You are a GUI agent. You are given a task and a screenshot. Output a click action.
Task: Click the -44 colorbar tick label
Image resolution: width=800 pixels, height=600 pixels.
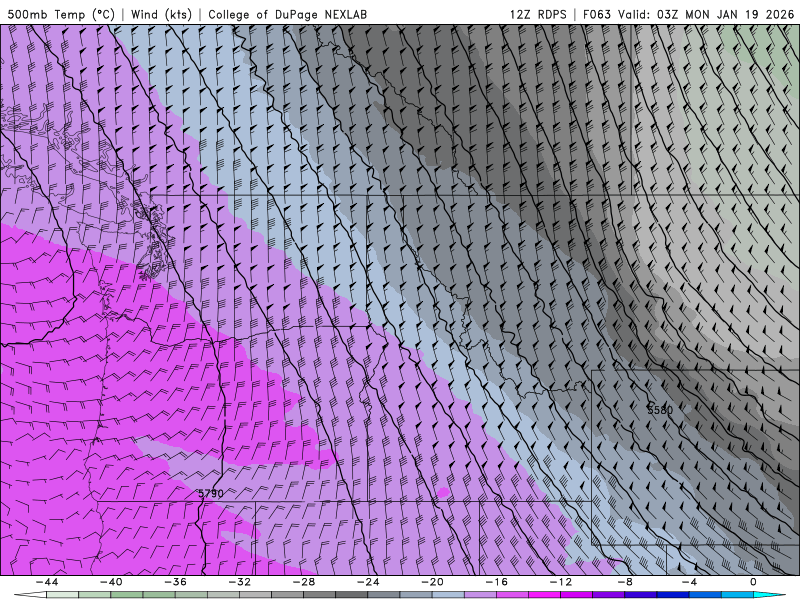(46, 582)
